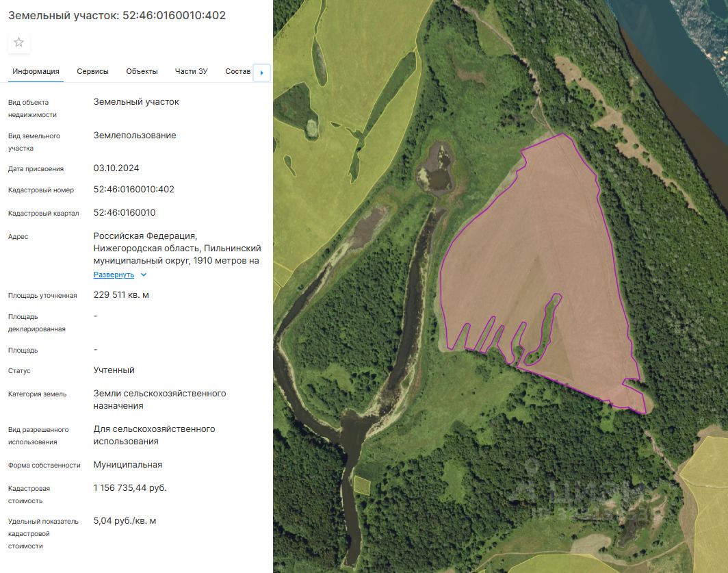Click the title Земельный участок: 52:46:0160010:402
Image resolution: width=728 pixels, height=573 pixels.
point(117,15)
